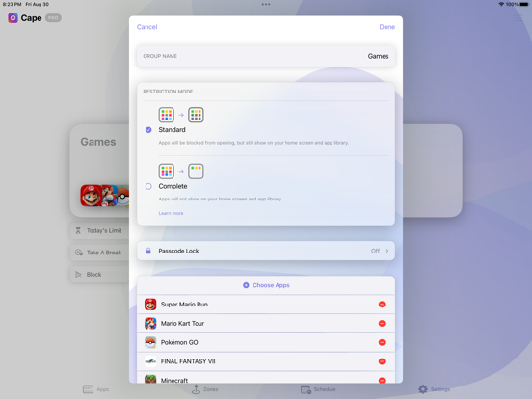
Task: Click the Super Mario Run app icon in the list
Action: [x=150, y=305]
